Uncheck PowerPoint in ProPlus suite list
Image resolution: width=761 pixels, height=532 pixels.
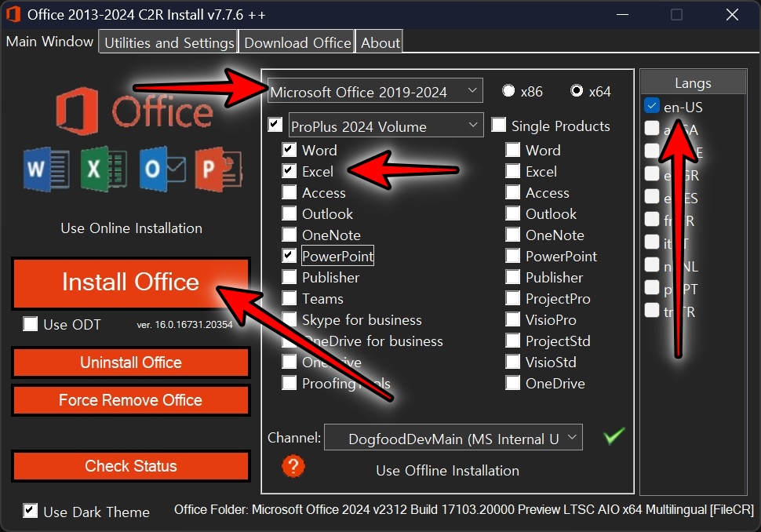[x=289, y=255]
